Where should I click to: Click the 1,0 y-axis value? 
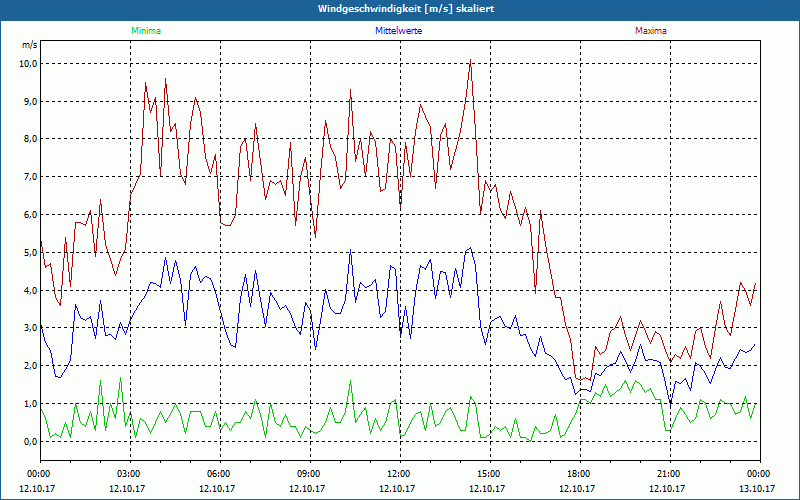[x=30, y=404]
